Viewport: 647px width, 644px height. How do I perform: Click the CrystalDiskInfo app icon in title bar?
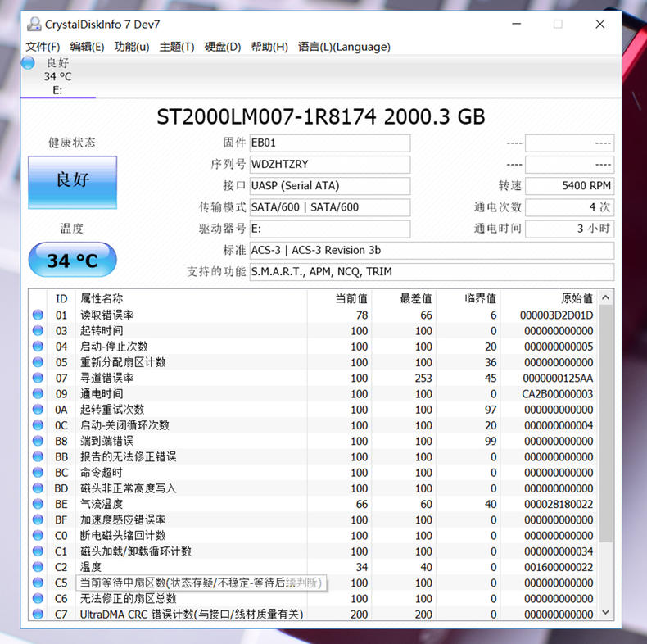(34, 25)
